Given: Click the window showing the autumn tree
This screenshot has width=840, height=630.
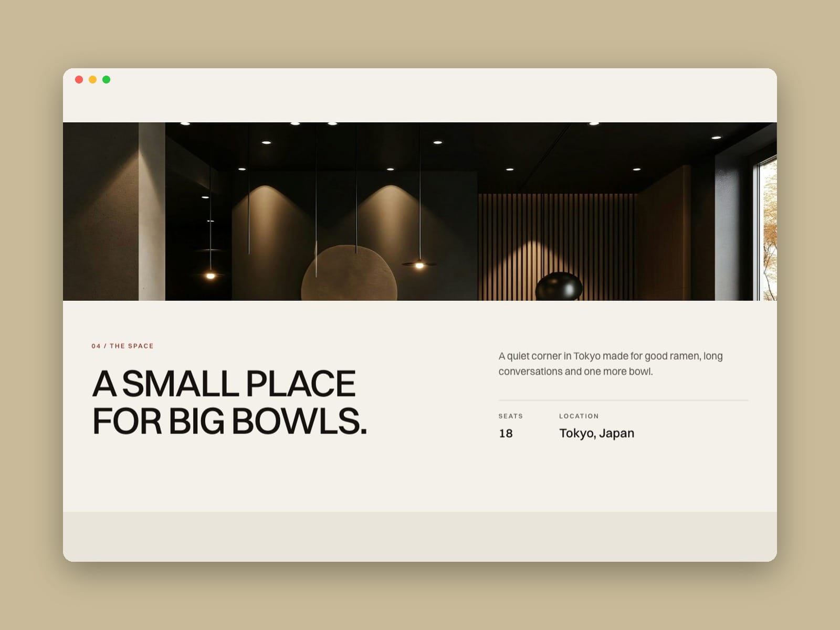Looking at the screenshot, I should 769,229.
